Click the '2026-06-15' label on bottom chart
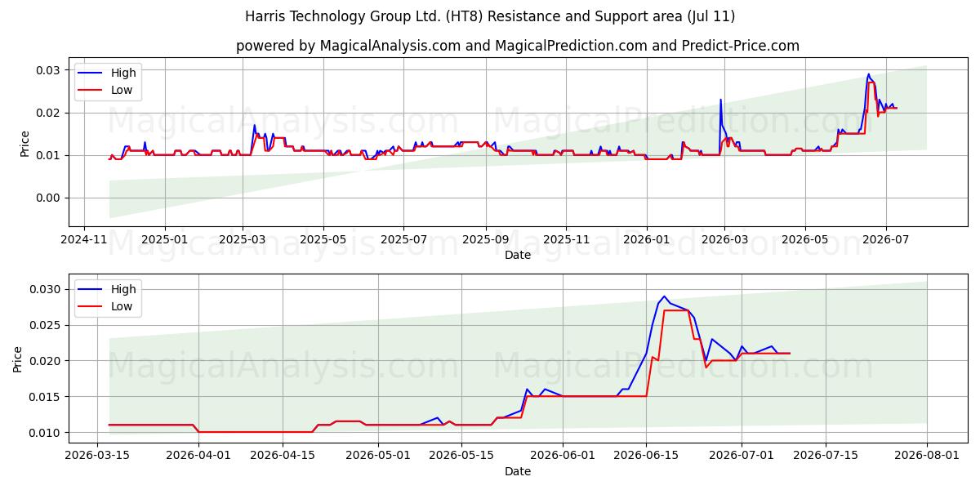 pos(646,457)
